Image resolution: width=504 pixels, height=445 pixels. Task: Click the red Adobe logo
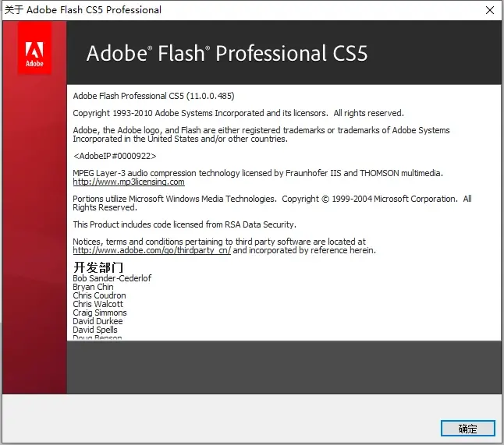click(34, 48)
